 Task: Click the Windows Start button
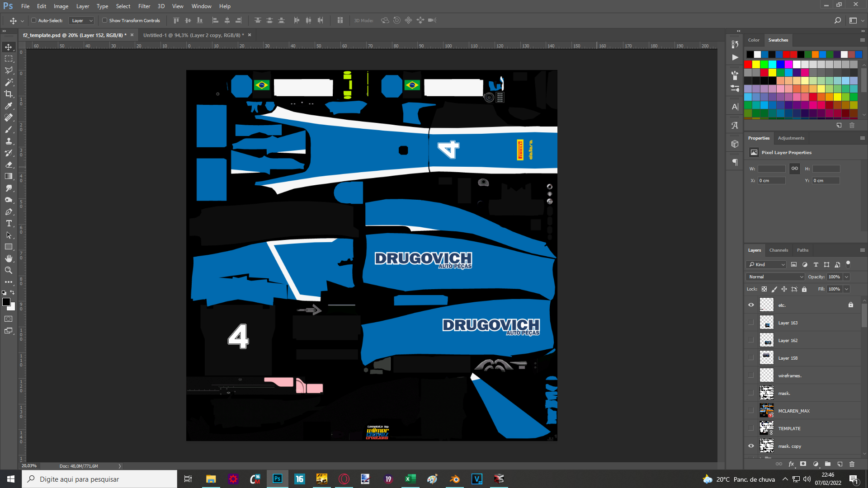click(11, 479)
